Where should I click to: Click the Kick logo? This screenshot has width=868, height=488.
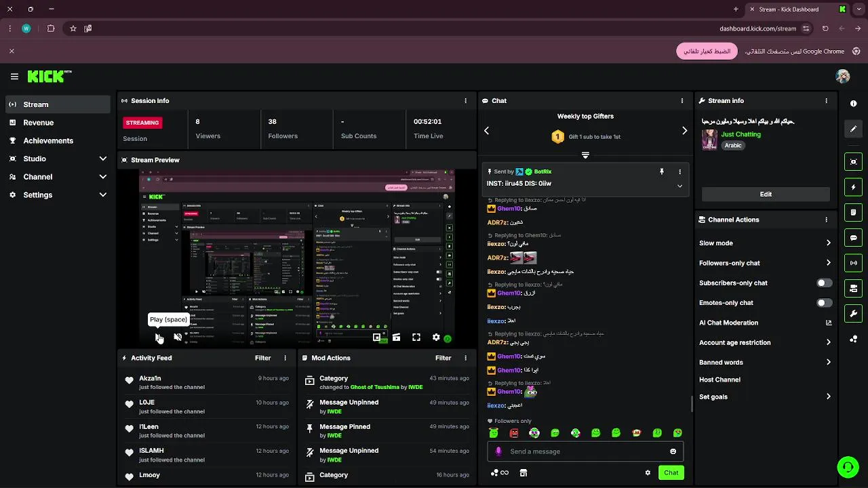[50, 77]
